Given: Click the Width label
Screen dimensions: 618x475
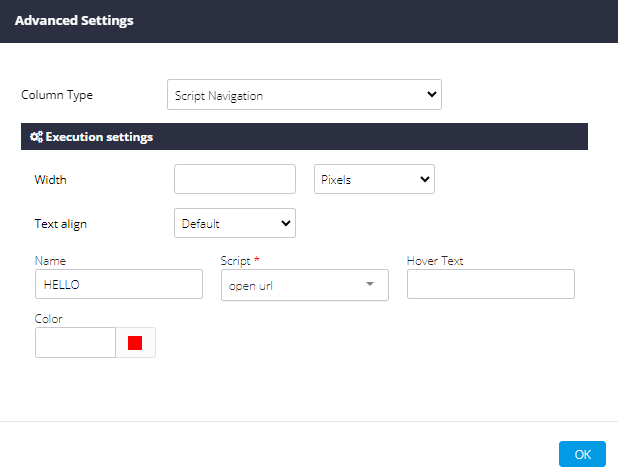Looking at the screenshot, I should [50, 180].
